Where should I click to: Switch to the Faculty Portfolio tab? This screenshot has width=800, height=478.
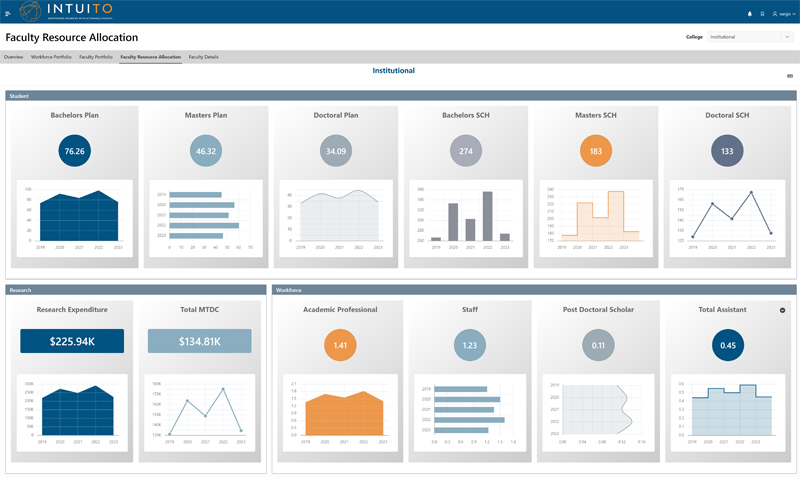click(x=96, y=57)
